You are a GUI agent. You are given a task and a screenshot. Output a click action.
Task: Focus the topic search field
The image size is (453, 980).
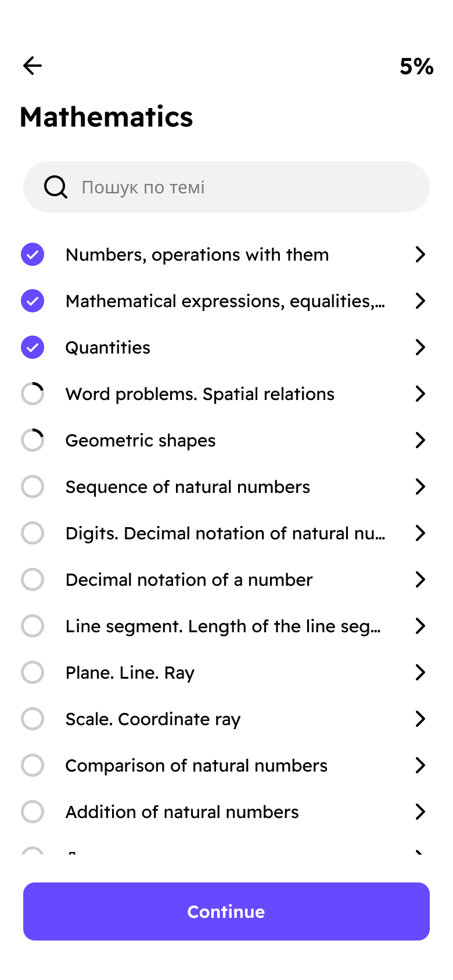point(244,187)
